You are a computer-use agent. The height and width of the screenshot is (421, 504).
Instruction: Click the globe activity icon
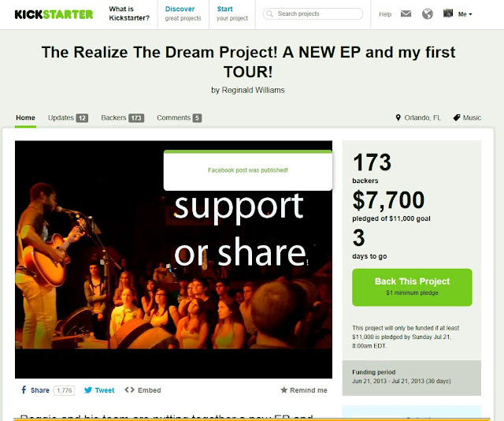tap(427, 14)
